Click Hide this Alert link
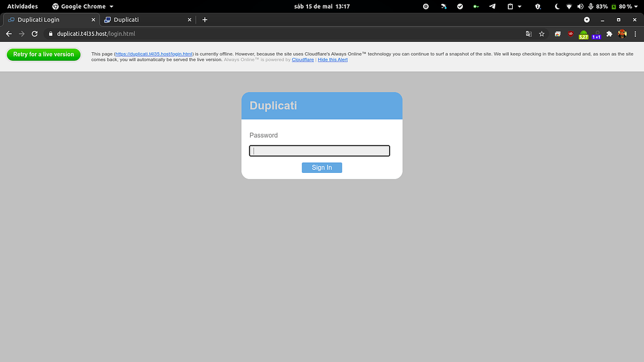The height and width of the screenshot is (362, 644). pos(333,60)
